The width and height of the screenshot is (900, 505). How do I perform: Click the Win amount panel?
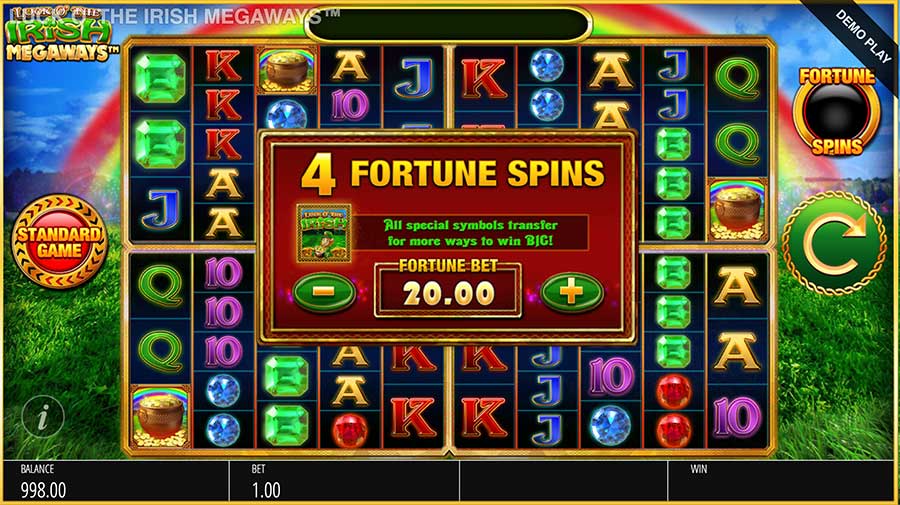(781, 481)
